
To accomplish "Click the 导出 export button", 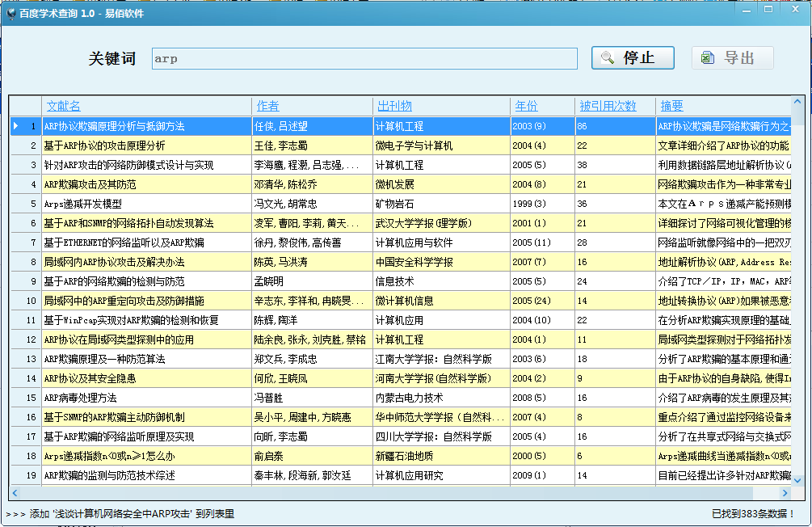I will 732,58.
